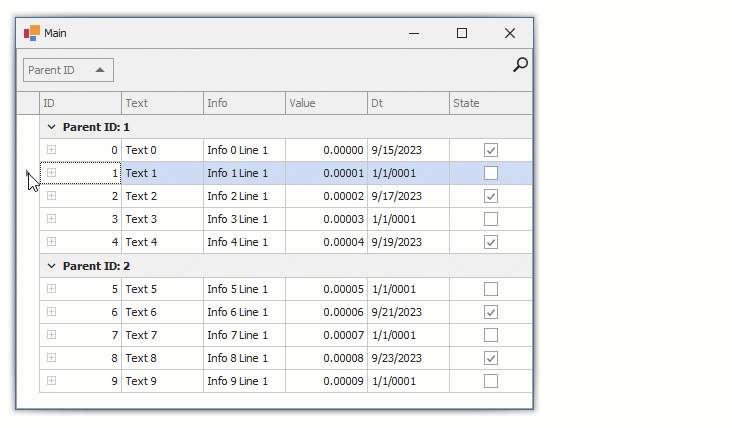Check State checkbox for Text 3

pyautogui.click(x=491, y=219)
